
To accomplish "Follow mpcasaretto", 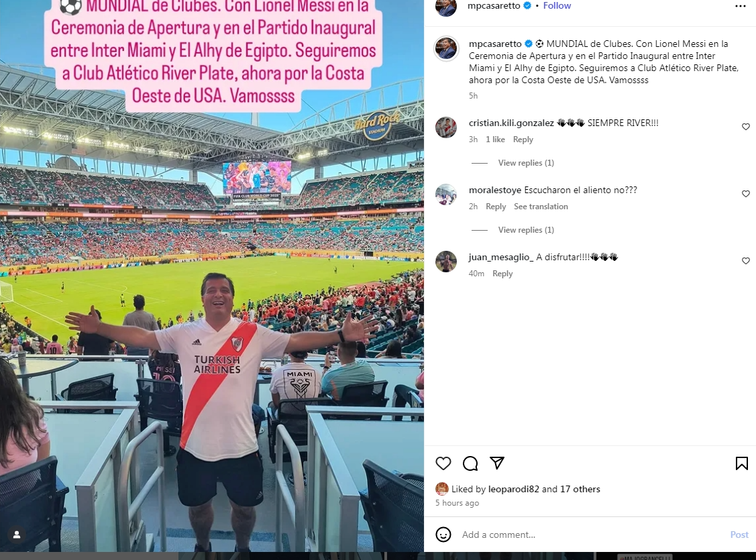I will pos(557,6).
